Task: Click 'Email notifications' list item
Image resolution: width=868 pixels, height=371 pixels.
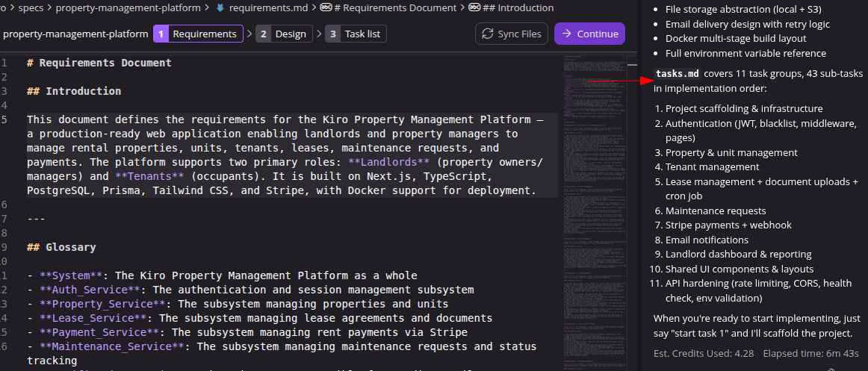Action: [707, 240]
